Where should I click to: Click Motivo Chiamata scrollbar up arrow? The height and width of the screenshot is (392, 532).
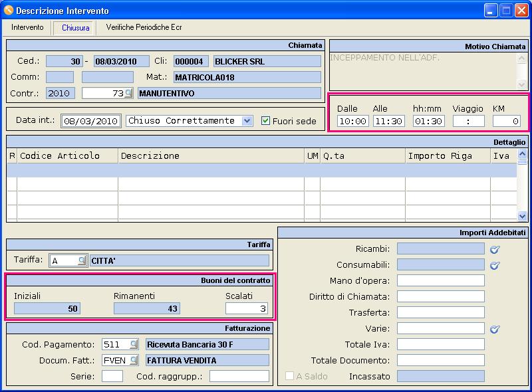pos(521,58)
